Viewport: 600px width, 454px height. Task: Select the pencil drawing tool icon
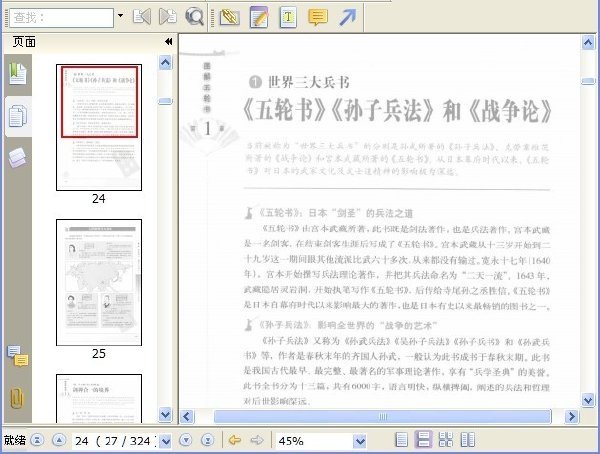coord(259,17)
